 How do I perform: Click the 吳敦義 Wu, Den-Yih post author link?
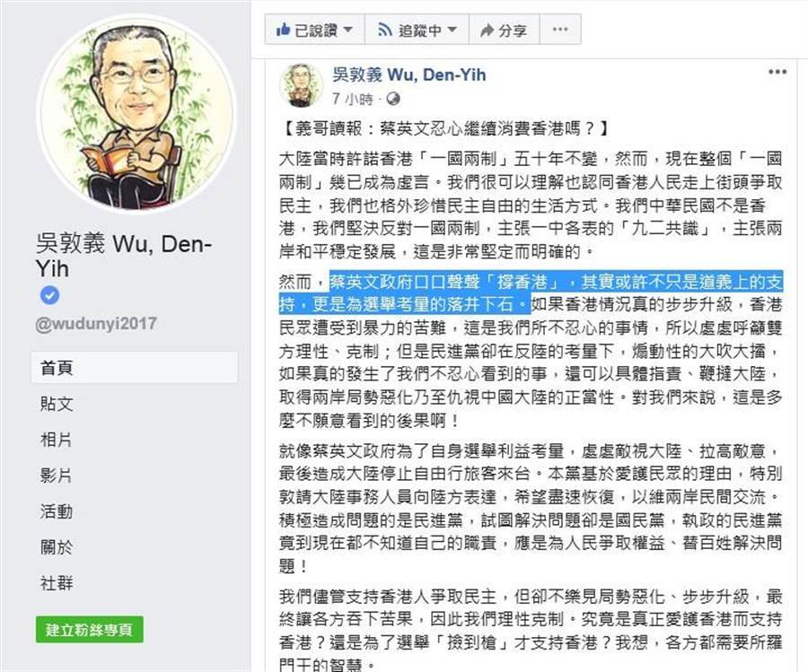pos(408,74)
